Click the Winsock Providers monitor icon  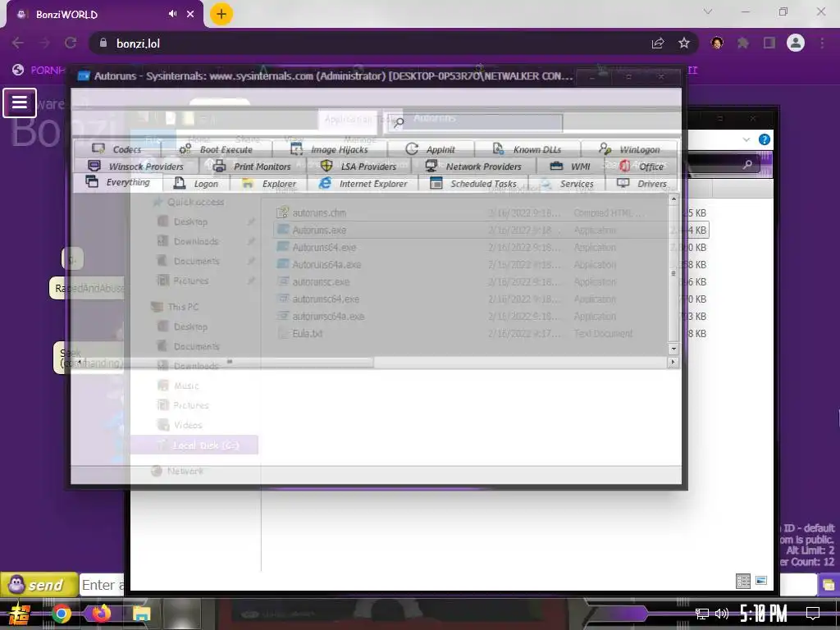click(94, 166)
